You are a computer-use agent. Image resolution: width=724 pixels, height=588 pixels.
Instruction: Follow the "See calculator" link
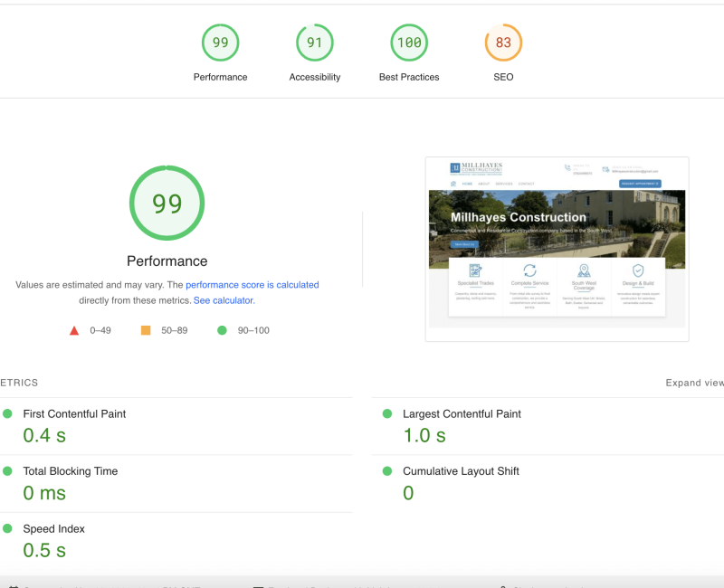point(224,300)
